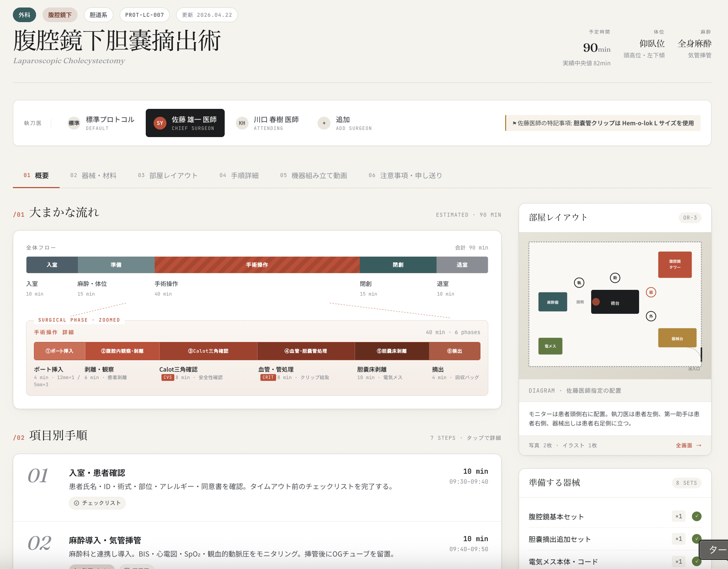Click the 準備 segment of flow bar
Screen dimensions: 728x569
pos(116,265)
